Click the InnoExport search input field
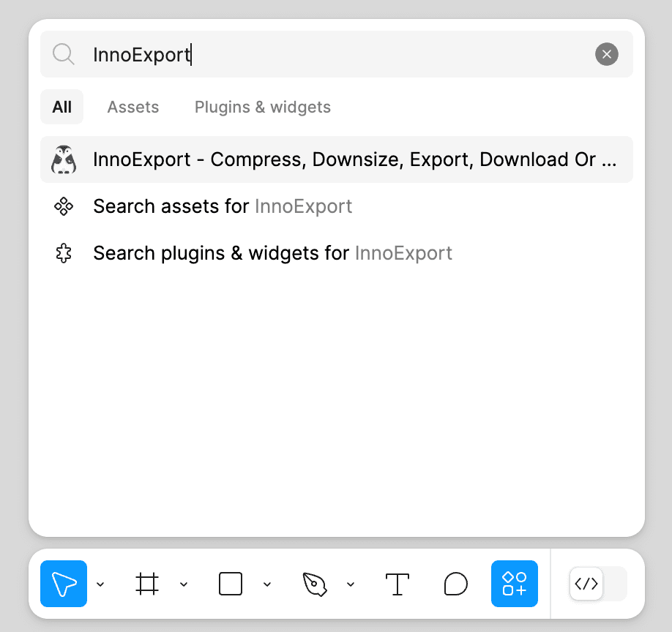 (337, 54)
